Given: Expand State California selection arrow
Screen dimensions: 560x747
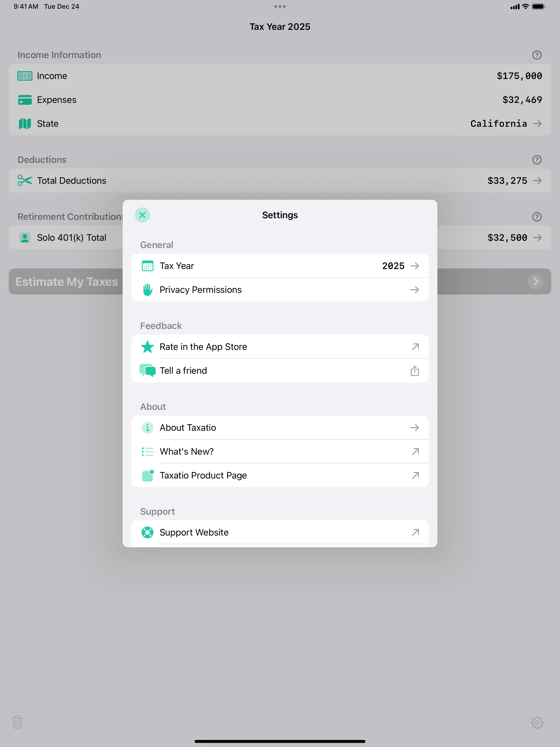Looking at the screenshot, I should pyautogui.click(x=537, y=124).
